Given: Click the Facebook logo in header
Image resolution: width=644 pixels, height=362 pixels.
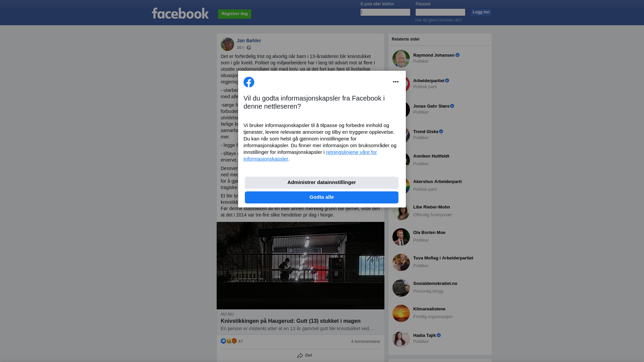Looking at the screenshot, I should coord(180,13).
